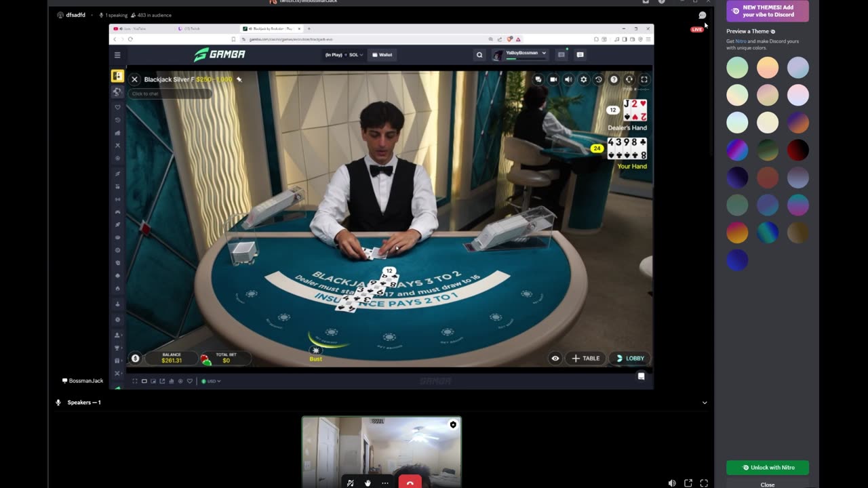Click the Nitro link in theme description

coord(741,41)
